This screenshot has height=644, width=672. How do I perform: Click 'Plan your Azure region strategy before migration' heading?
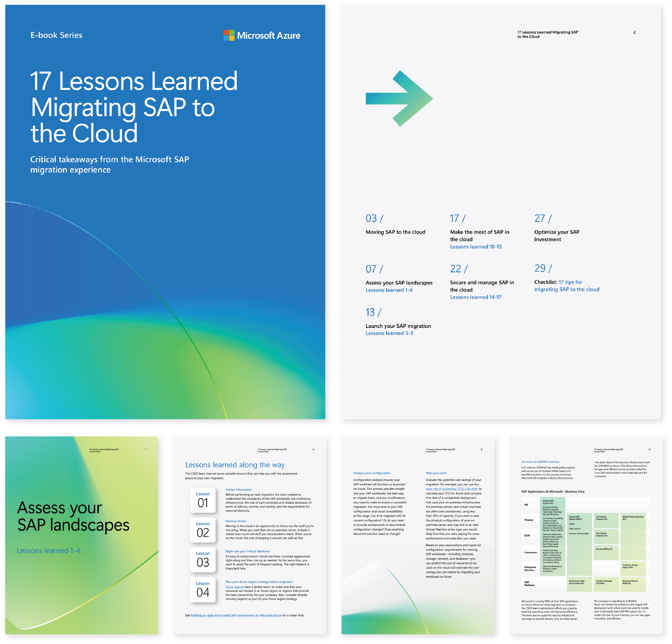coord(259,582)
